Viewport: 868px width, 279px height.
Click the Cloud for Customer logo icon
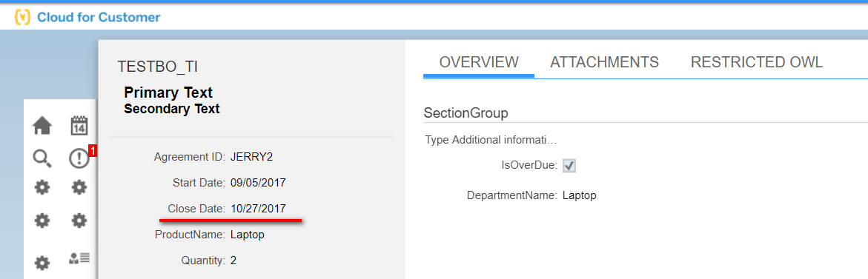tap(23, 17)
